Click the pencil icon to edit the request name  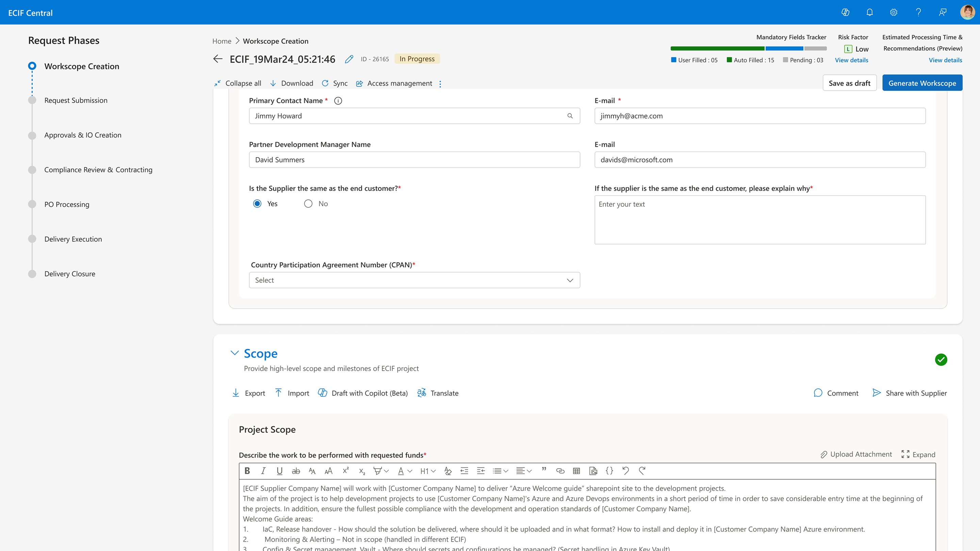(x=349, y=59)
